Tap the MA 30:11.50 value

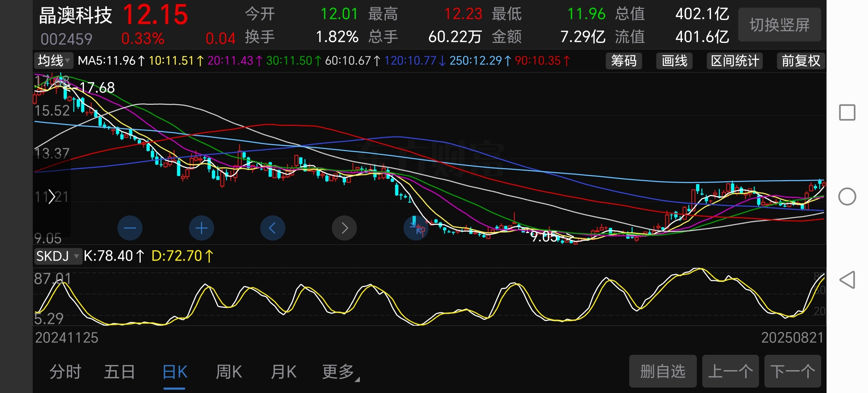click(x=293, y=60)
